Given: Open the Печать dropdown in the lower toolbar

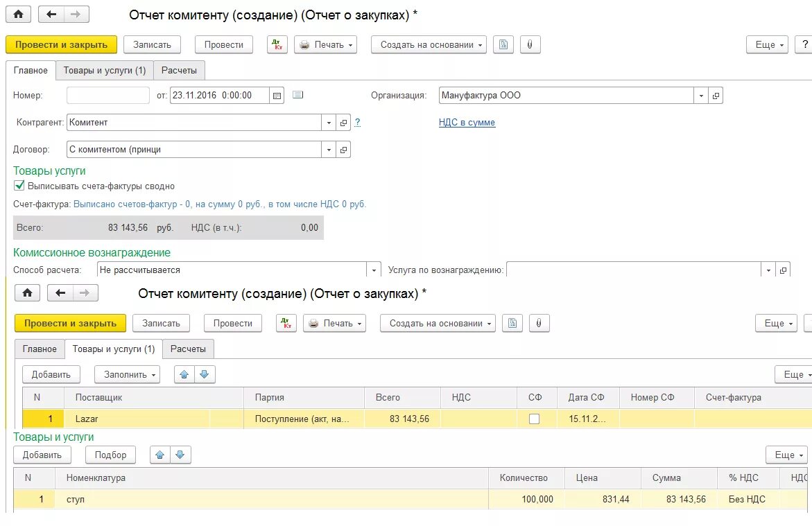Looking at the screenshot, I should click(x=334, y=323).
